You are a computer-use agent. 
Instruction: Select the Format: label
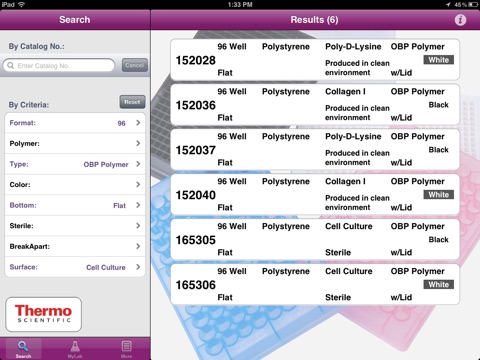point(23,123)
